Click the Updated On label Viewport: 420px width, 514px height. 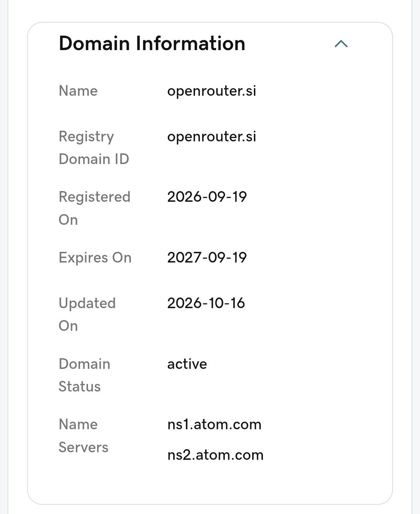pyautogui.click(x=87, y=314)
